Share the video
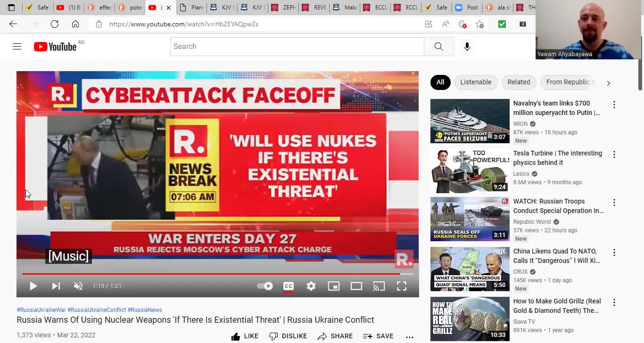644x343 pixels. coord(335,336)
